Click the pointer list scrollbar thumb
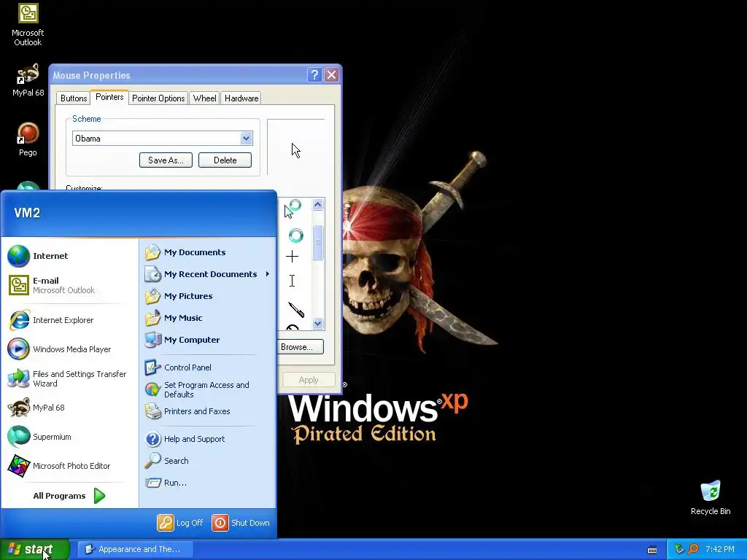 click(318, 242)
